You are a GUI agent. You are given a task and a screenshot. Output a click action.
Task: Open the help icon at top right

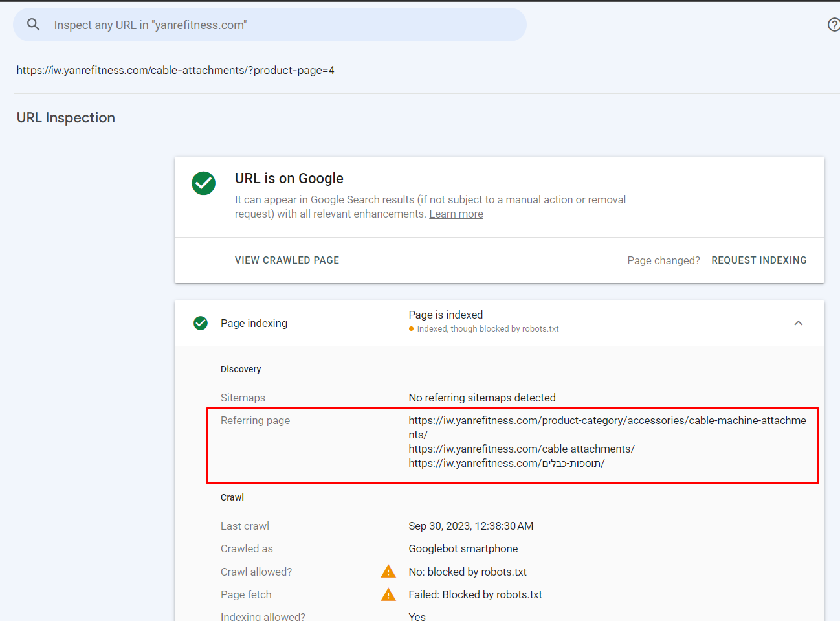tap(834, 25)
